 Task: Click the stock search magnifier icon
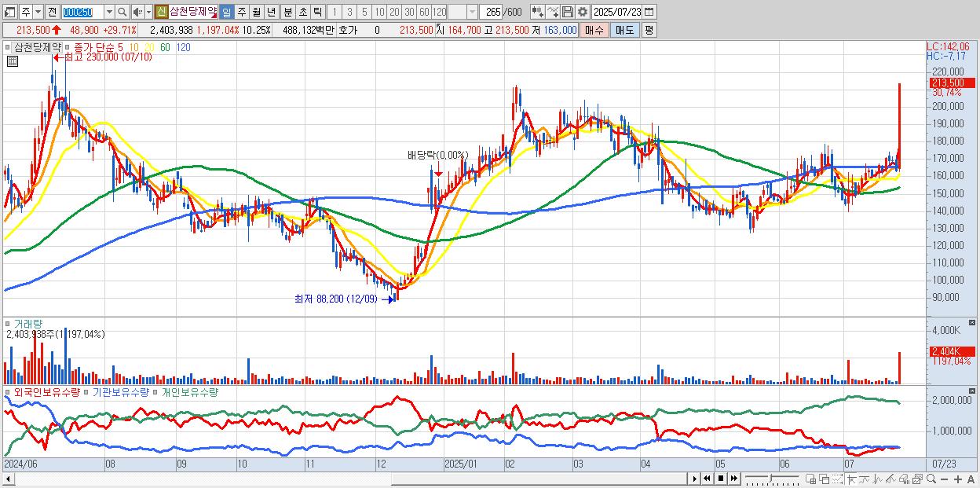pos(122,12)
